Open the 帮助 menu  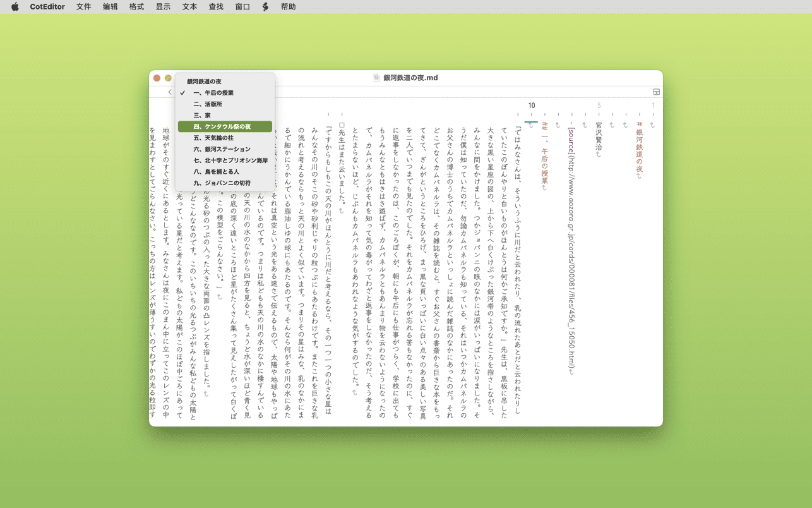point(288,7)
